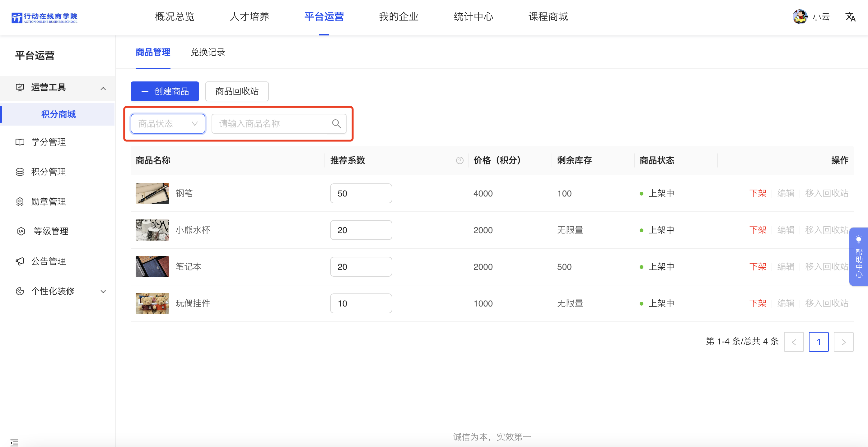This screenshot has width=868, height=447.
Task: Click the user avatar picture
Action: click(800, 17)
